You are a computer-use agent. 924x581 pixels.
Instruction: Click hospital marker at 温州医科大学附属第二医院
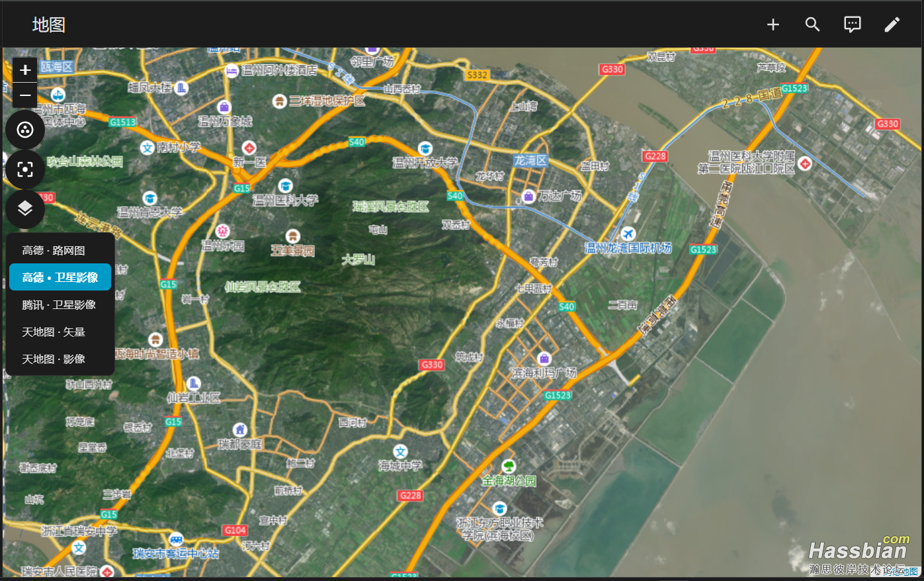tap(805, 163)
